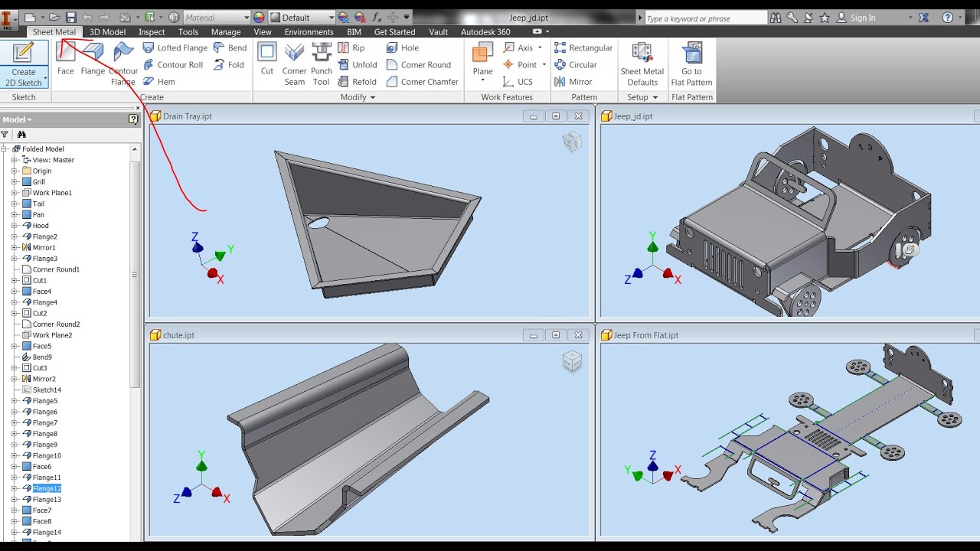This screenshot has height=551, width=980.
Task: Switch to the Manage tab
Action: click(226, 32)
